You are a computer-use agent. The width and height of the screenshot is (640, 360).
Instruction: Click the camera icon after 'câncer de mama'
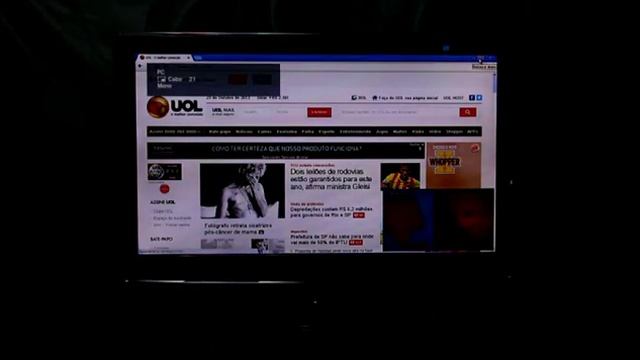pyautogui.click(x=261, y=232)
